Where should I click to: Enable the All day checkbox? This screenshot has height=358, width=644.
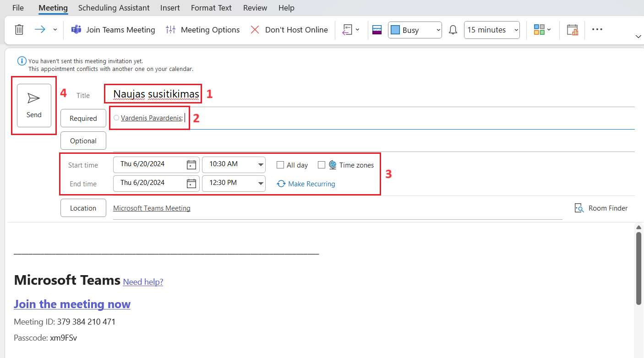[280, 165]
